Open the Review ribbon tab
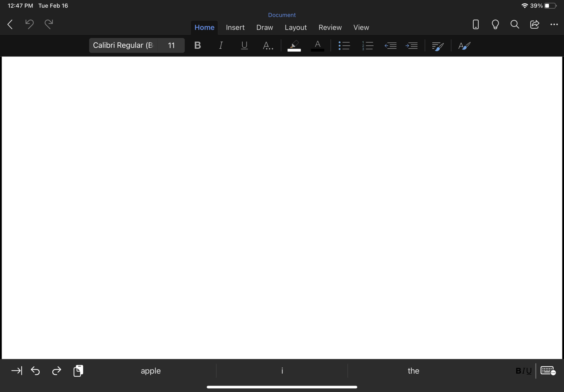The height and width of the screenshot is (392, 564). pos(330,27)
